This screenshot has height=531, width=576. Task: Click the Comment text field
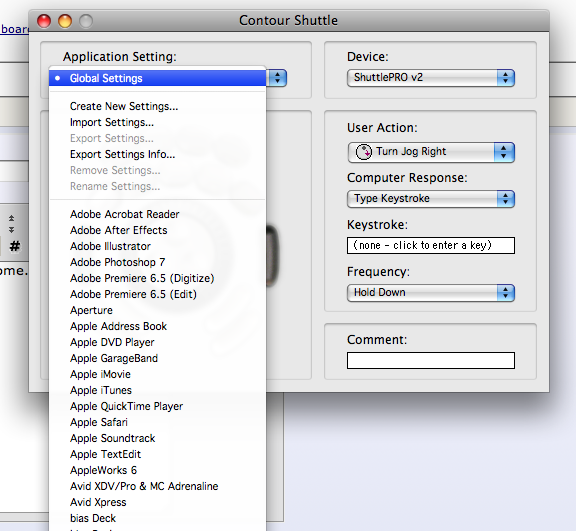431,360
